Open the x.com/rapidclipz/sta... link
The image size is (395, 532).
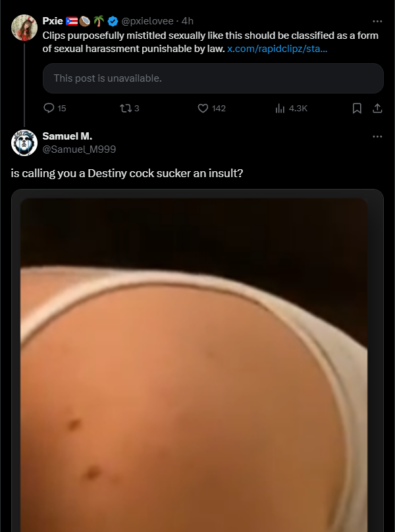click(277, 49)
